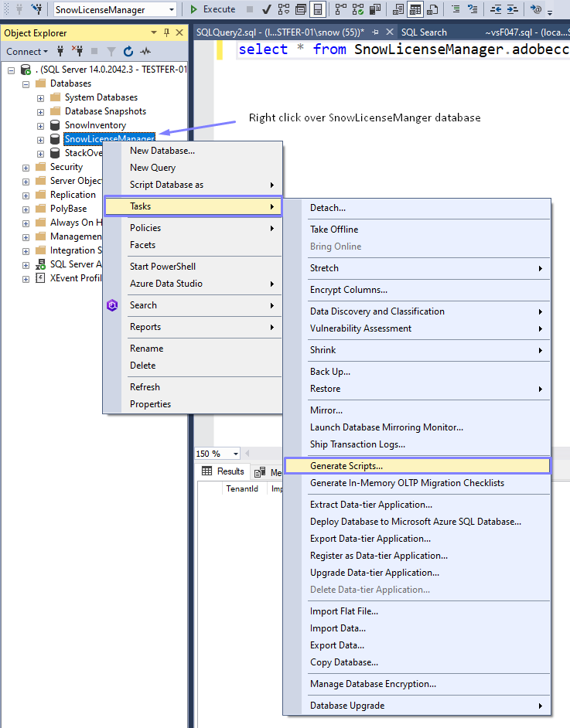
Task: Click the Query Options icon
Action: click(301, 9)
